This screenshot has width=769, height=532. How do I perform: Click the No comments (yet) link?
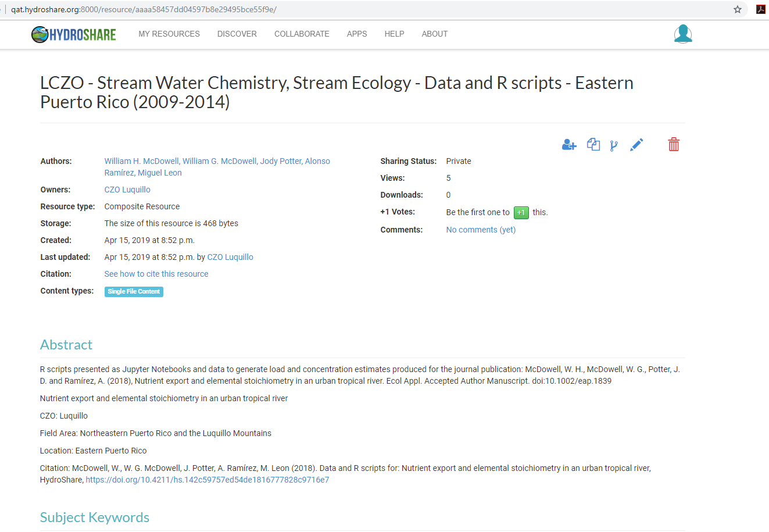click(x=480, y=229)
